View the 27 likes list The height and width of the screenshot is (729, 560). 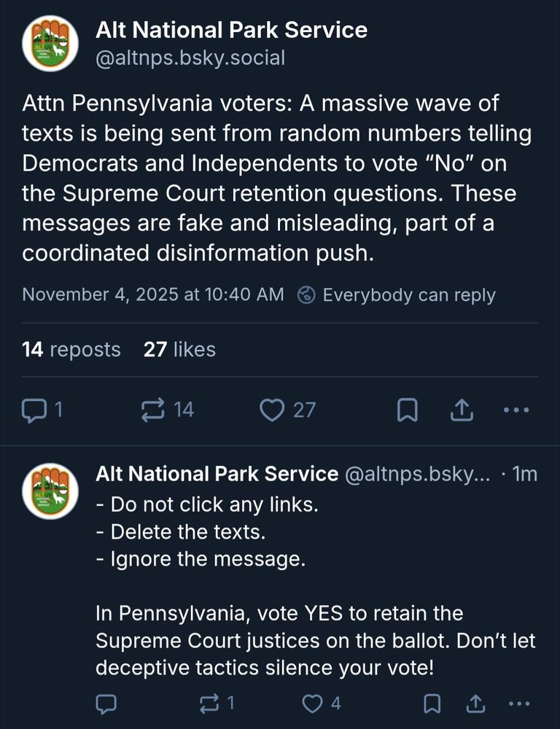pyautogui.click(x=179, y=349)
